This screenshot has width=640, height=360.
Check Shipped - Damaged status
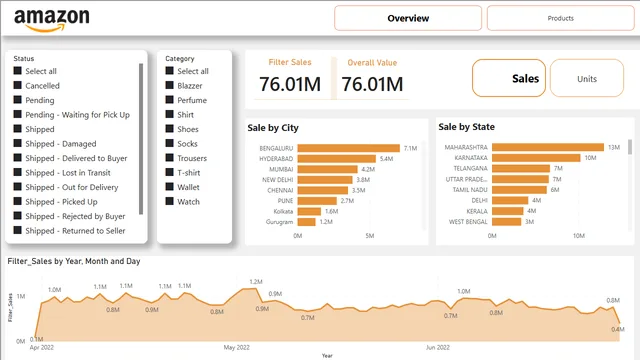tap(18, 143)
